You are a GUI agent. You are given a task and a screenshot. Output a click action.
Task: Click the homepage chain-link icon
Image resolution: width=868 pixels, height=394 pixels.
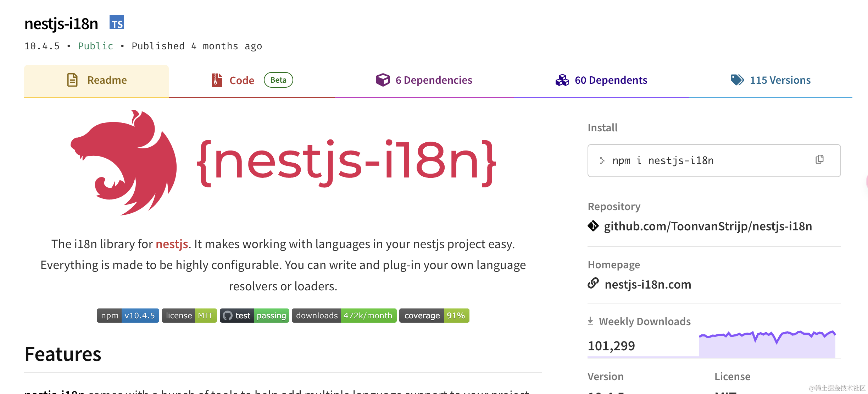coord(593,284)
